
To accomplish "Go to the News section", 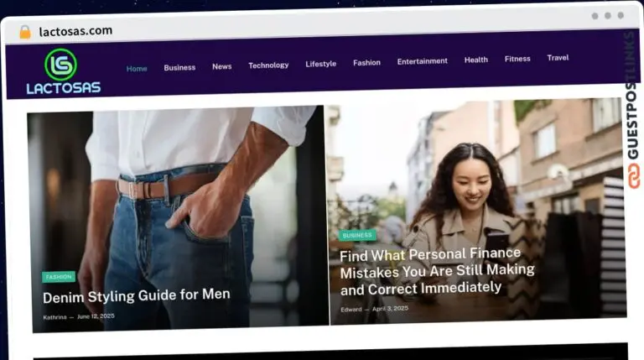I will [221, 66].
